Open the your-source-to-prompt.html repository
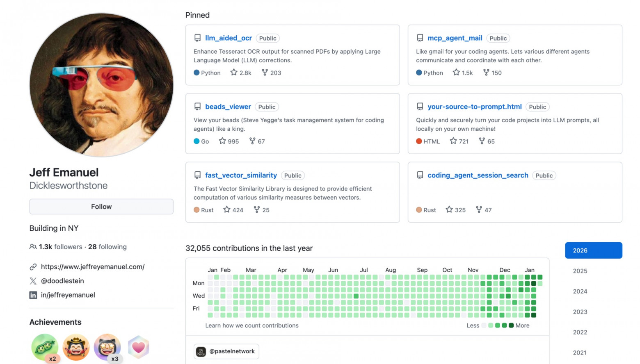The width and height of the screenshot is (640, 364). point(475,107)
